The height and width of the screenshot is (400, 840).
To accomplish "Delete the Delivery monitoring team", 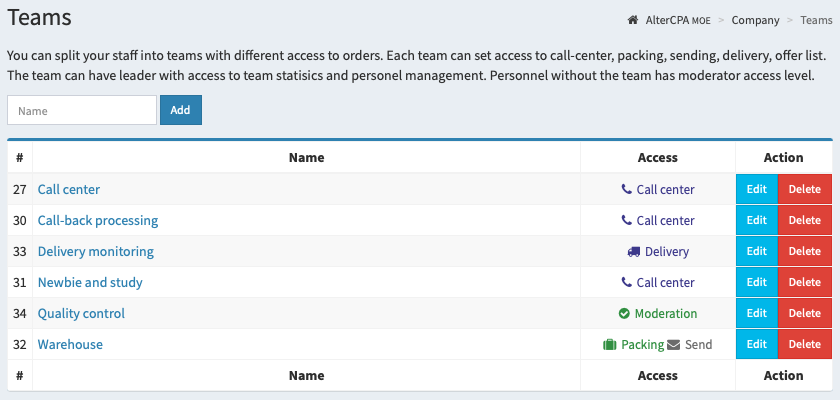I will (805, 251).
